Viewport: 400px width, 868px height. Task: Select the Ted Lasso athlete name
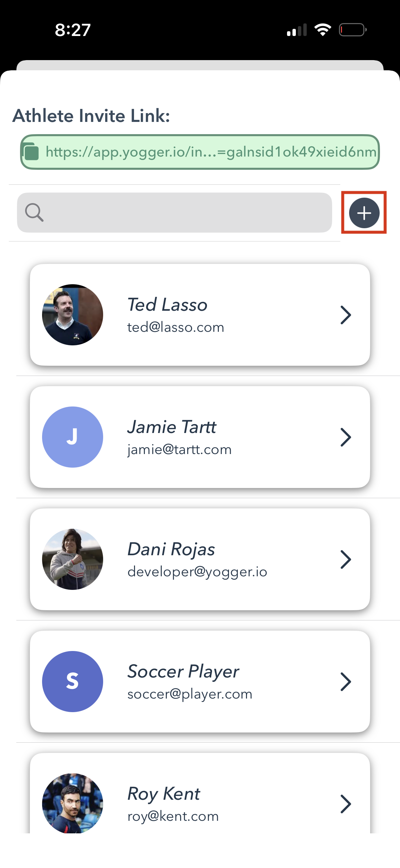click(x=167, y=305)
